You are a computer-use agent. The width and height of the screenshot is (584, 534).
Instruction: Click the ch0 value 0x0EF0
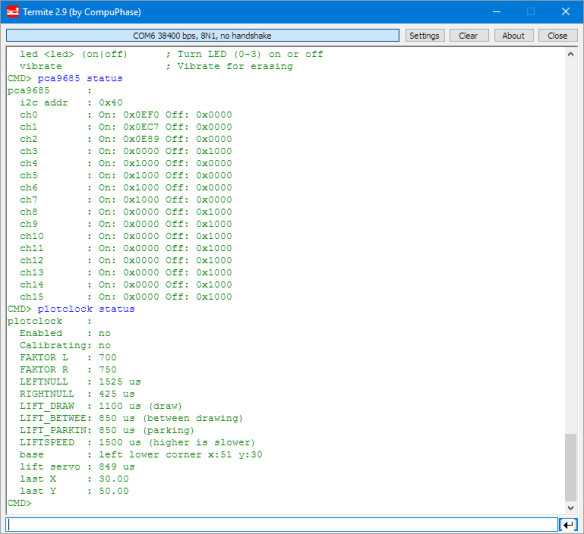click(141, 115)
